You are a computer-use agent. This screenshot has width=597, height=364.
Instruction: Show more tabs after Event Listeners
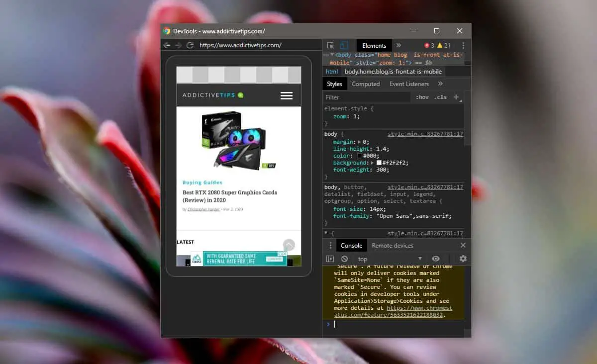(440, 84)
